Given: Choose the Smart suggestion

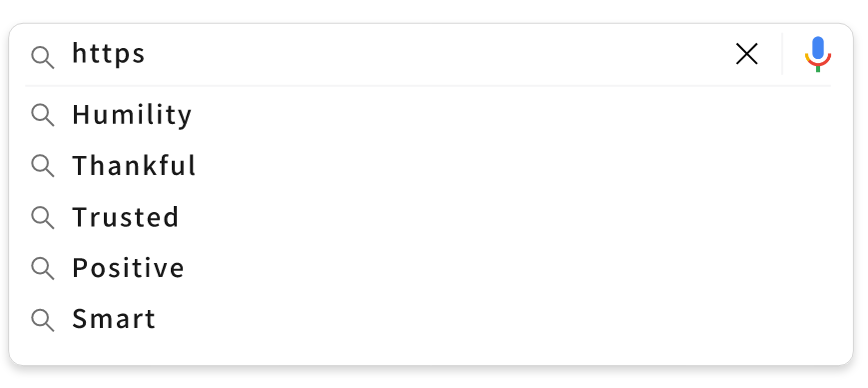Looking at the screenshot, I should 114,319.
